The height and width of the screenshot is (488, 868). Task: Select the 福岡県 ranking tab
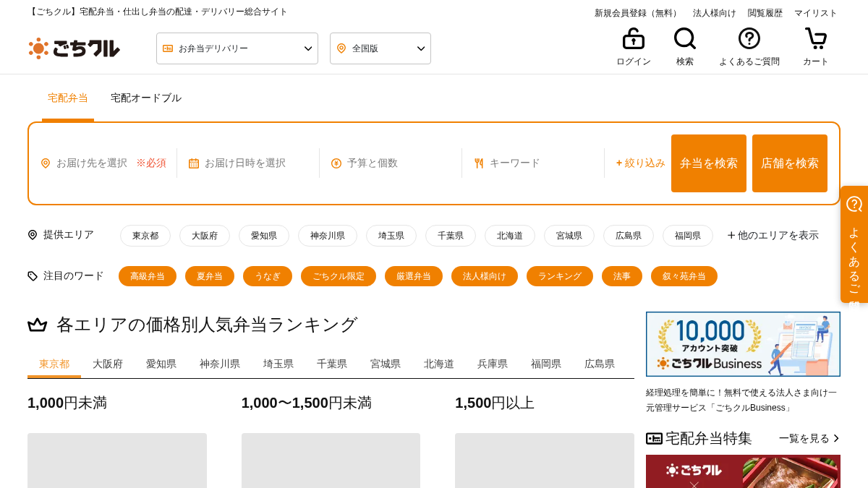546,364
